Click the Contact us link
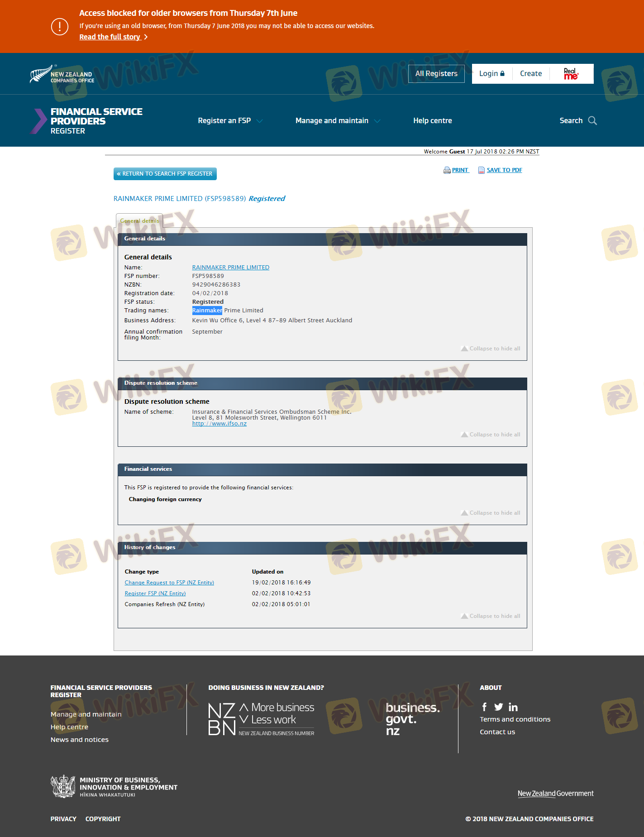644x837 pixels. pyautogui.click(x=497, y=732)
